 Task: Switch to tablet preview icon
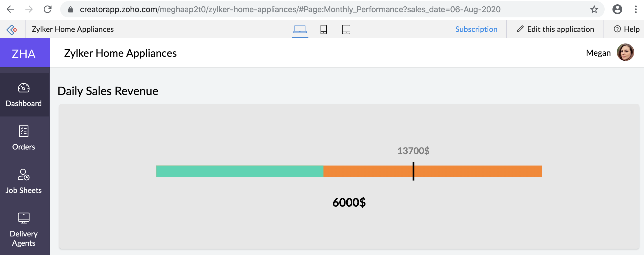(x=346, y=29)
